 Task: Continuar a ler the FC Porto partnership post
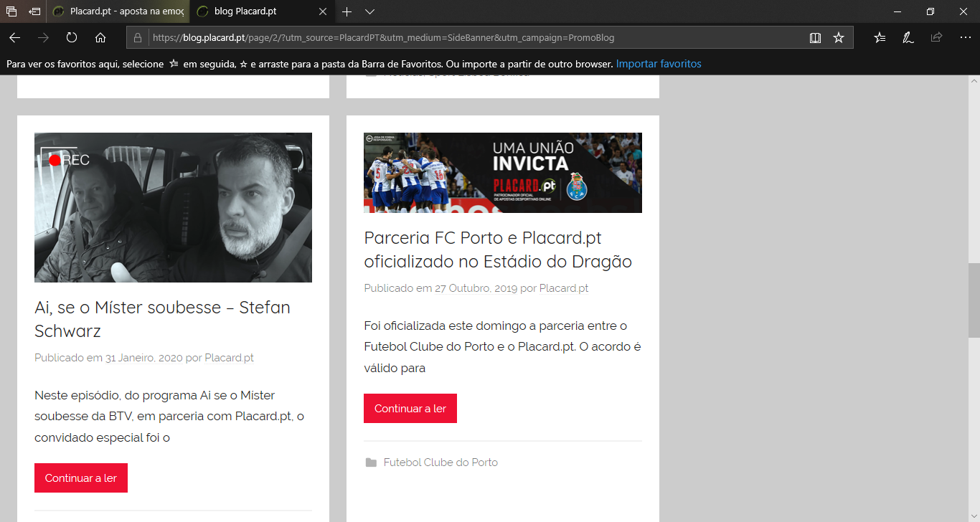[410, 409]
